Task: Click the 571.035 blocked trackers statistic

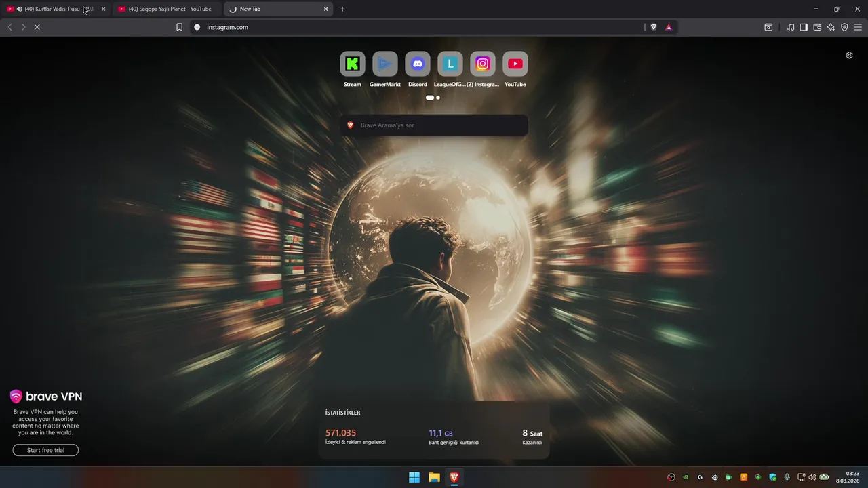Action: (x=355, y=436)
